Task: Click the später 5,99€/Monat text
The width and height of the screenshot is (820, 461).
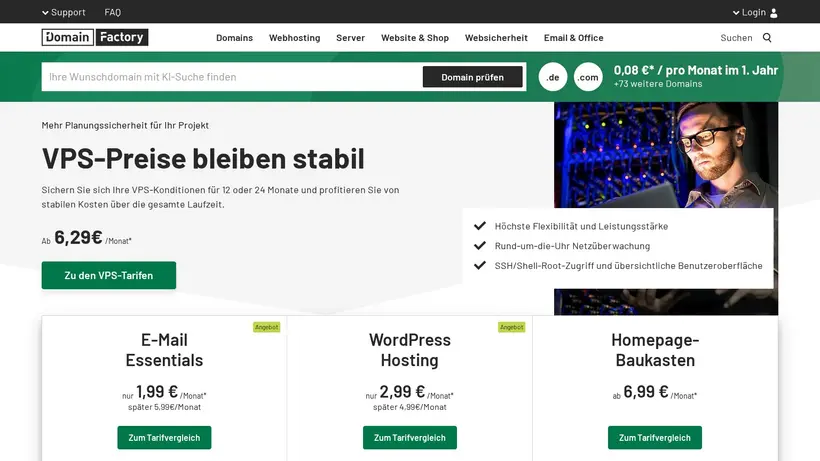Action: (x=164, y=407)
